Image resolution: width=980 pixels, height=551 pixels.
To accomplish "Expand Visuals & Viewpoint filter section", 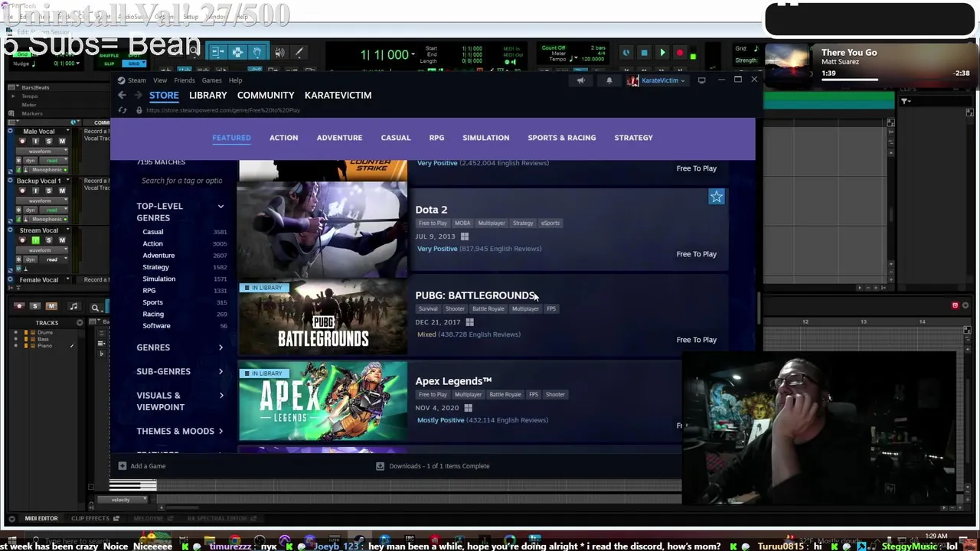I will click(220, 396).
